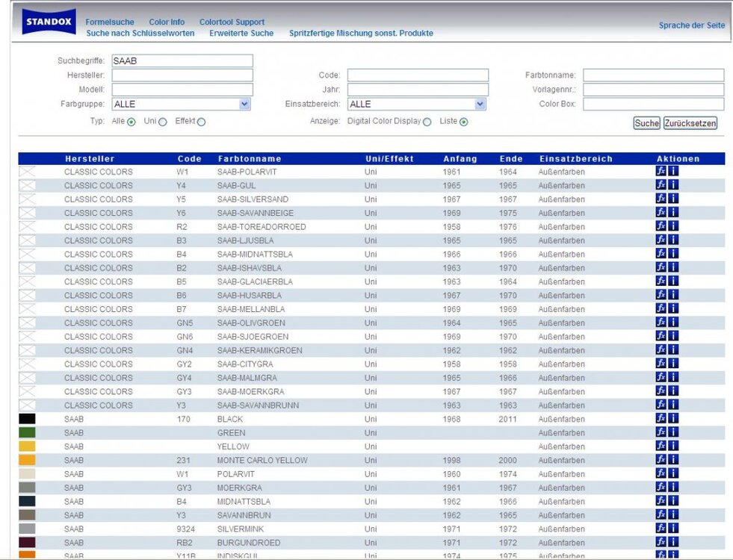Click into the Vorlagennr. field
Screen dimensions: 733x560
654,90
